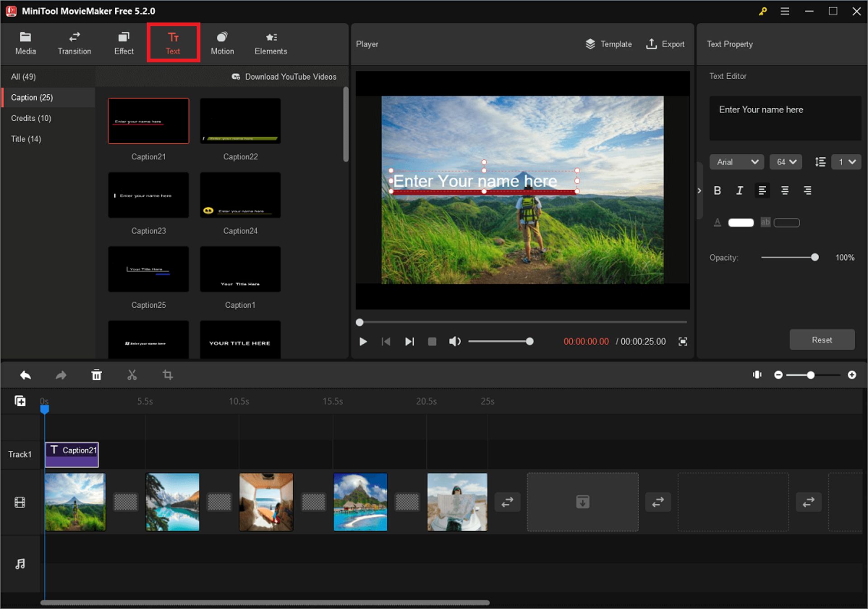Open the Media panel

(x=25, y=43)
